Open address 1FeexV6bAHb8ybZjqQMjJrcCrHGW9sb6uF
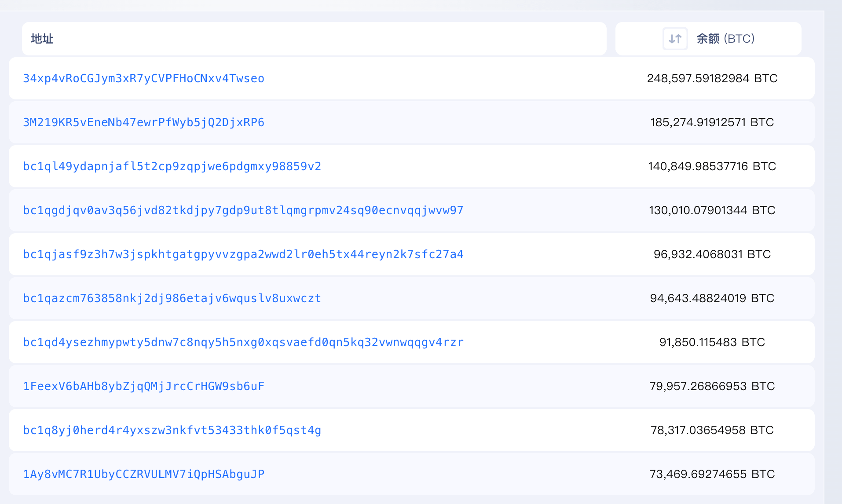This screenshot has height=504, width=842. coord(143,386)
